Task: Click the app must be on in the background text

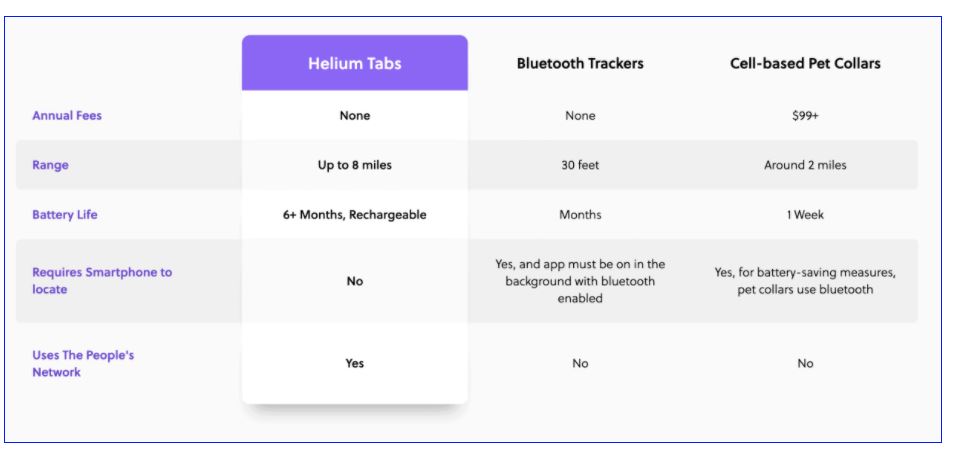Action: click(580, 281)
